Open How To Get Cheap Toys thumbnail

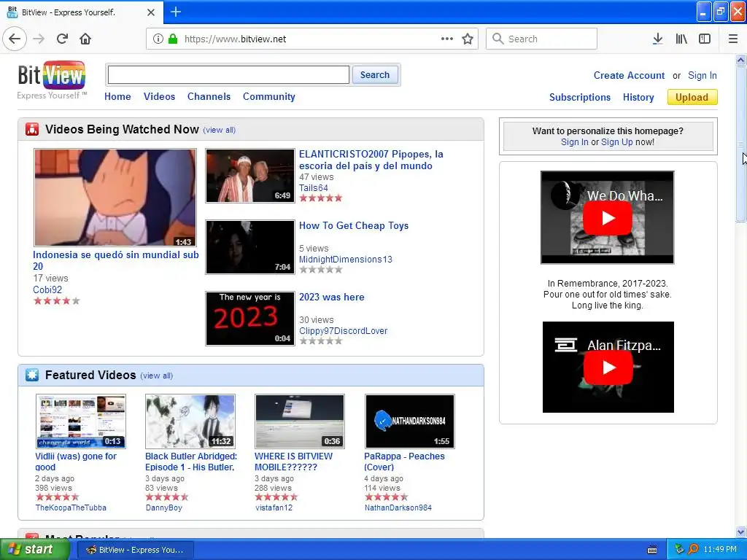[x=250, y=247]
